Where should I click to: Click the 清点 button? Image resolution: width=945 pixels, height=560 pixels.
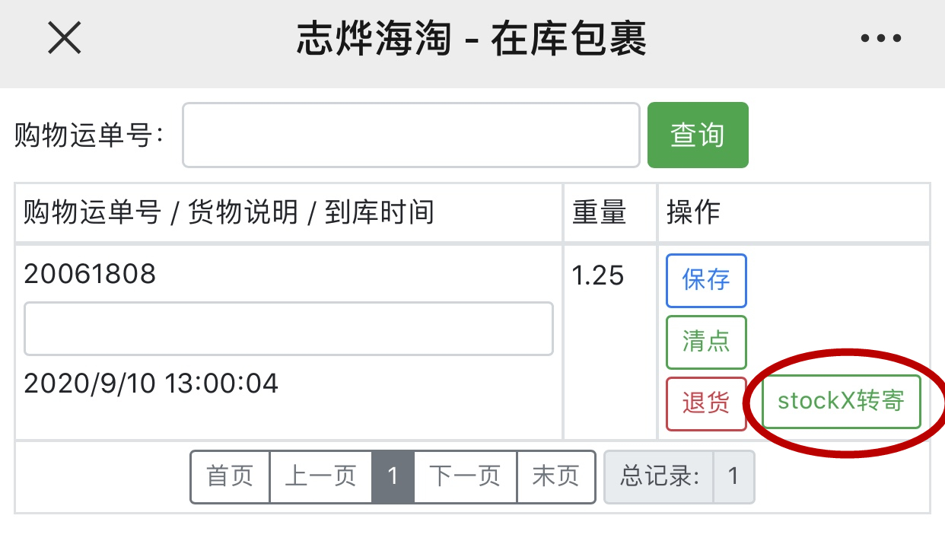click(x=706, y=342)
